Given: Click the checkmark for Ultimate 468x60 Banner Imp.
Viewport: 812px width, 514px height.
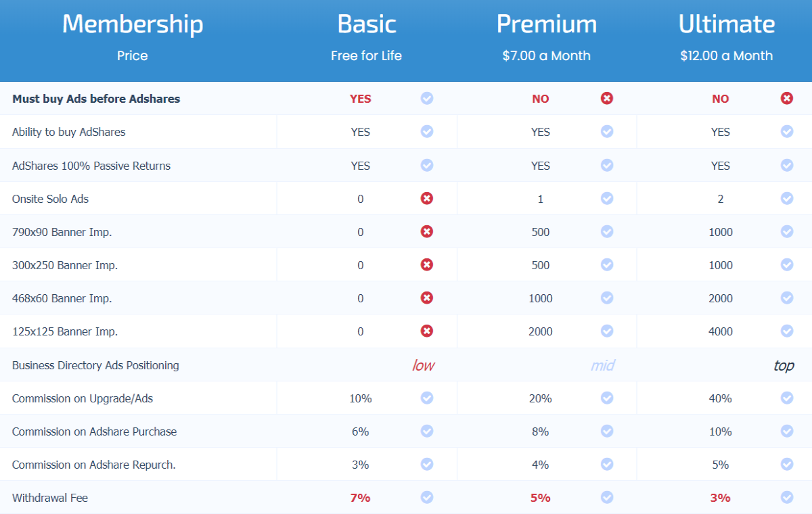Looking at the screenshot, I should pyautogui.click(x=787, y=298).
